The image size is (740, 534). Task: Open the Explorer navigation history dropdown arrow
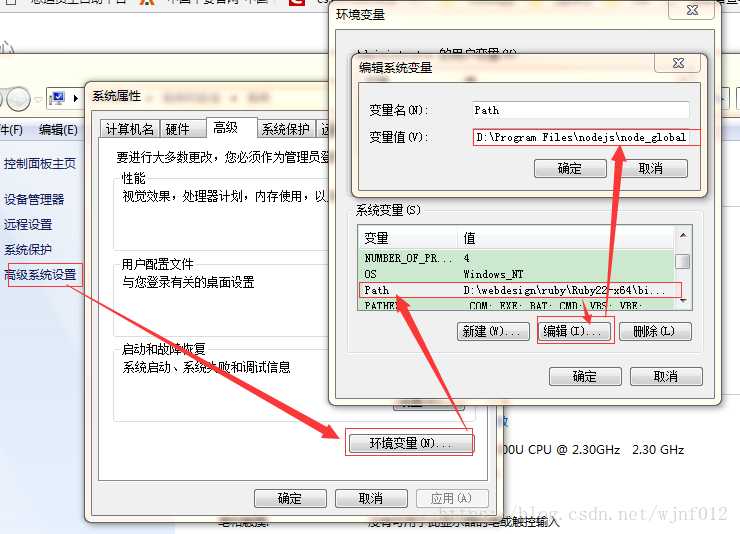[38, 99]
